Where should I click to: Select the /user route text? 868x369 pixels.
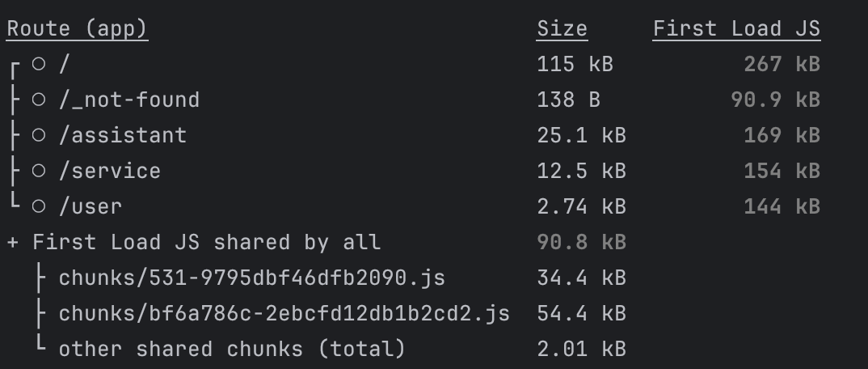point(90,207)
